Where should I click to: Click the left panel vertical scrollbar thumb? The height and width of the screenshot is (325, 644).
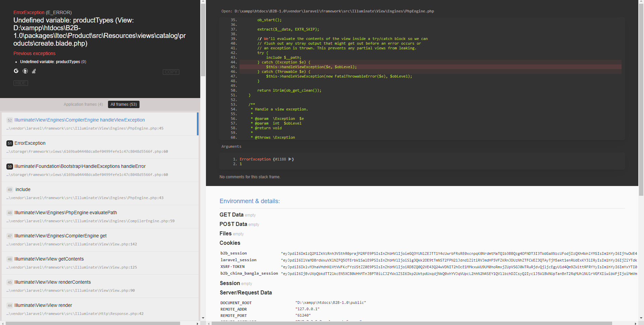pyautogui.click(x=203, y=40)
